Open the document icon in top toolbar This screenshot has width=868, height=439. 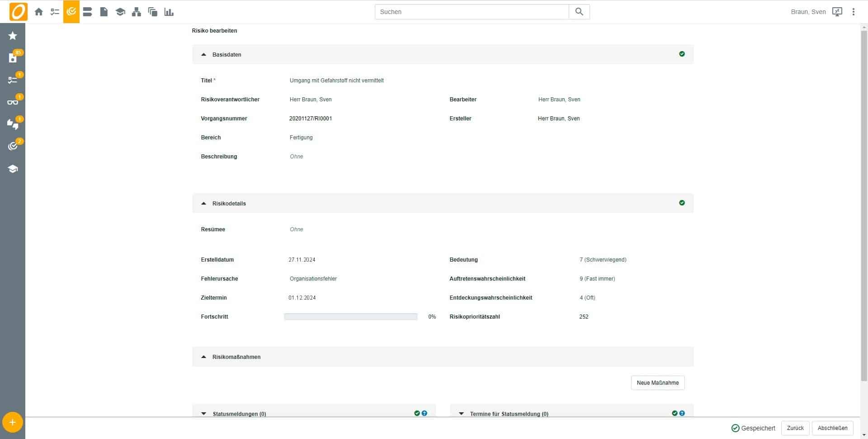[x=104, y=12]
